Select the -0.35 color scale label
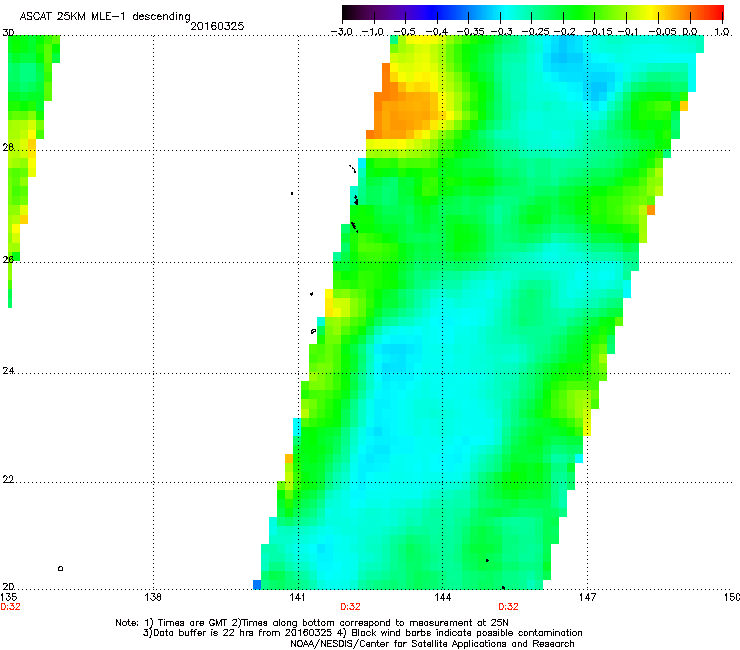The image size is (740, 650). [x=470, y=32]
